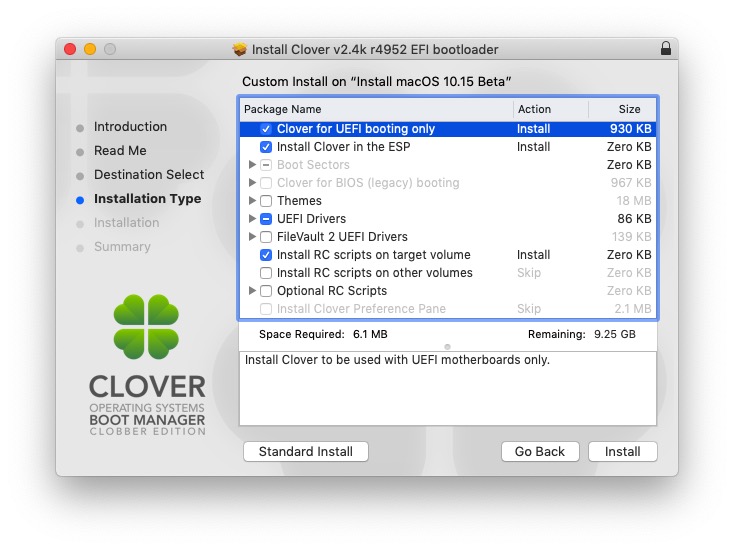
Task: Enable Install RC scripts on other volumes
Action: (x=266, y=273)
